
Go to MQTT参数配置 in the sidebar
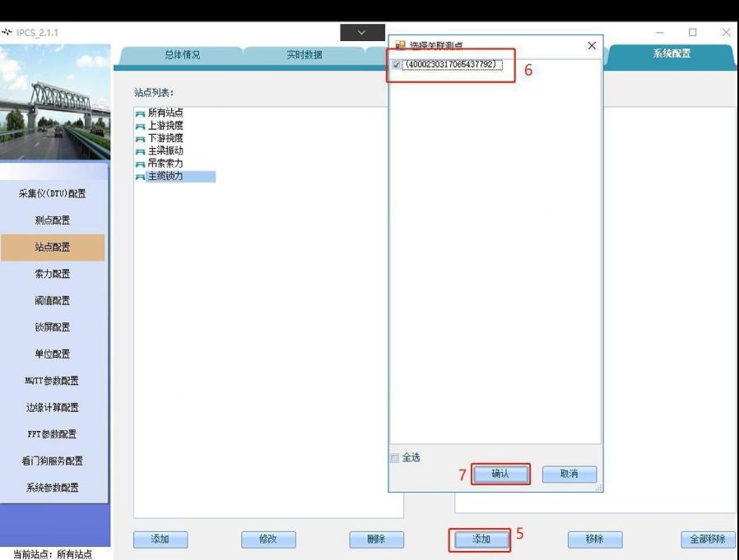[53, 381]
